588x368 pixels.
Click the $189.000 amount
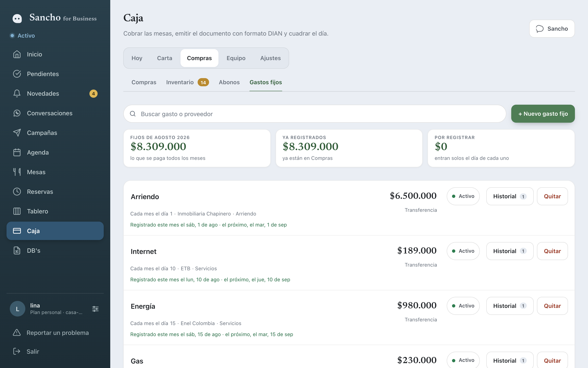(417, 250)
